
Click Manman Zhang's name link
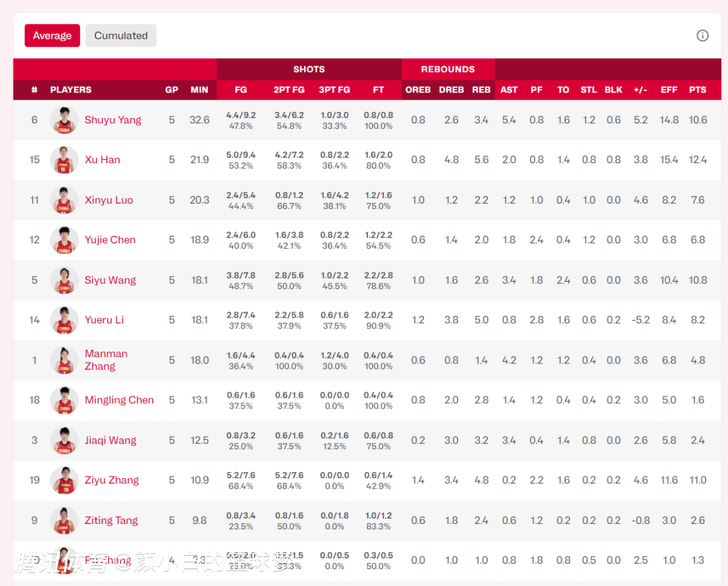tap(106, 360)
